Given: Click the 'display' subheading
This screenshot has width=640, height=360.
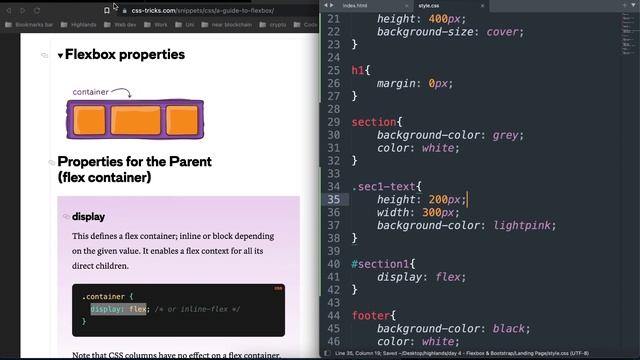Looking at the screenshot, I should [x=88, y=217].
